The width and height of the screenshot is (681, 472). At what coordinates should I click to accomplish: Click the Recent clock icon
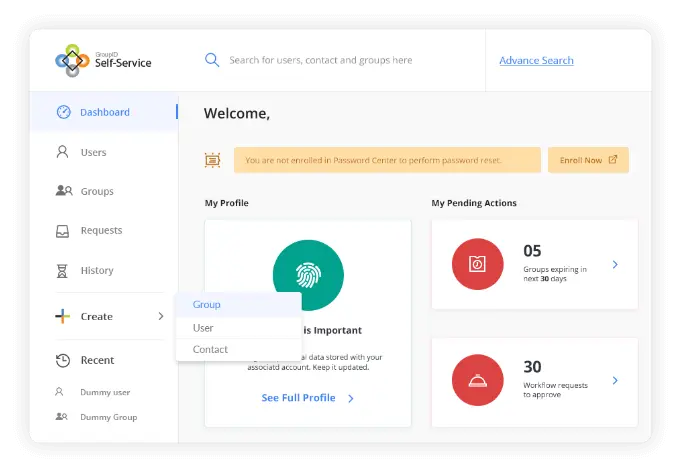pos(63,360)
